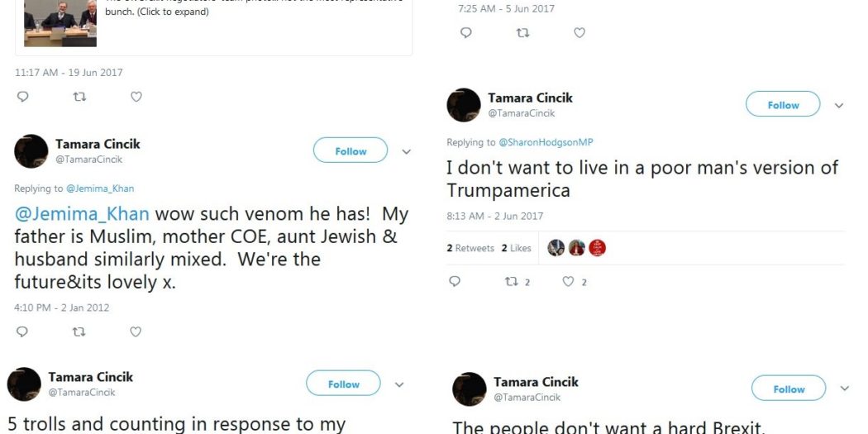Viewport: 868px width, 434px height.
Task: View the 2 Retweets list
Action: 470,248
